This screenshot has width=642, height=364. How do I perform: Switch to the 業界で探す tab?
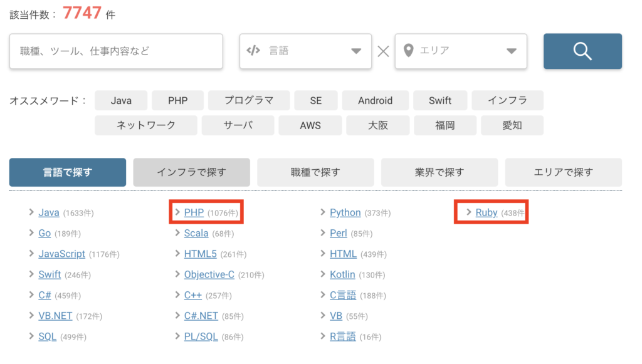coord(439,172)
